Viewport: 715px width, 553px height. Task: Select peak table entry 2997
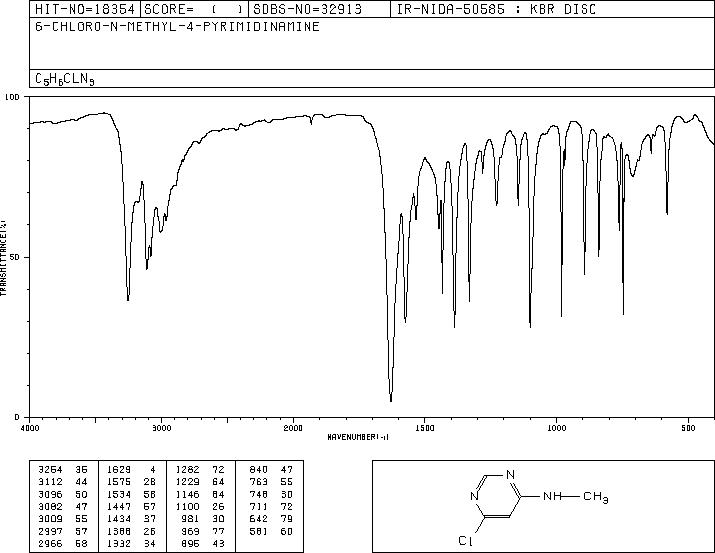[50, 532]
